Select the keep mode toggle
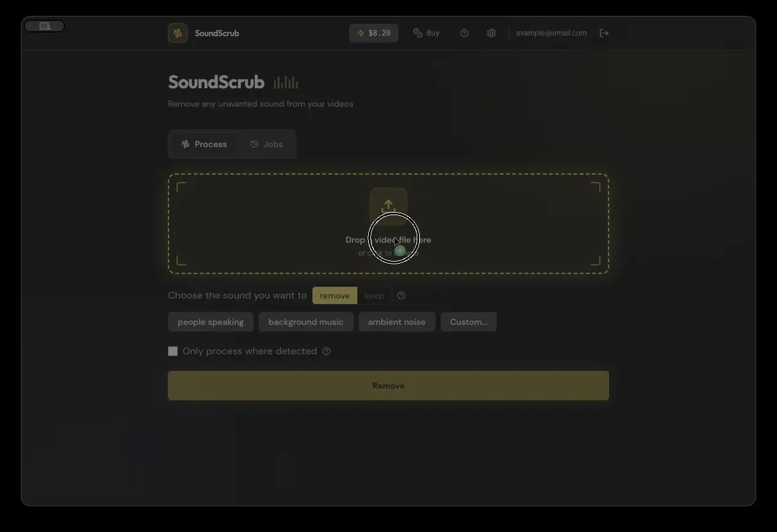Viewport: 777px width, 532px height. point(374,295)
